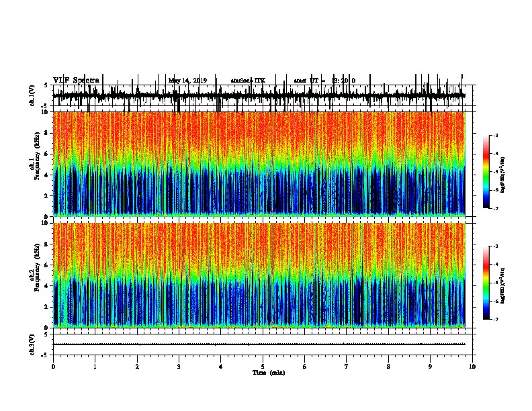
Task: Click the "8" kHz tick on ch.1 frequency axis
Action: (47, 133)
